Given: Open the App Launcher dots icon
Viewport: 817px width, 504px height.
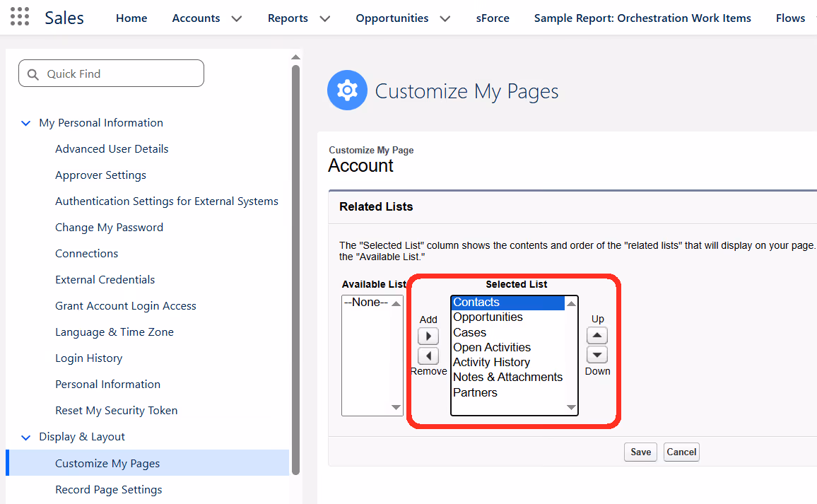Looking at the screenshot, I should point(20,17).
